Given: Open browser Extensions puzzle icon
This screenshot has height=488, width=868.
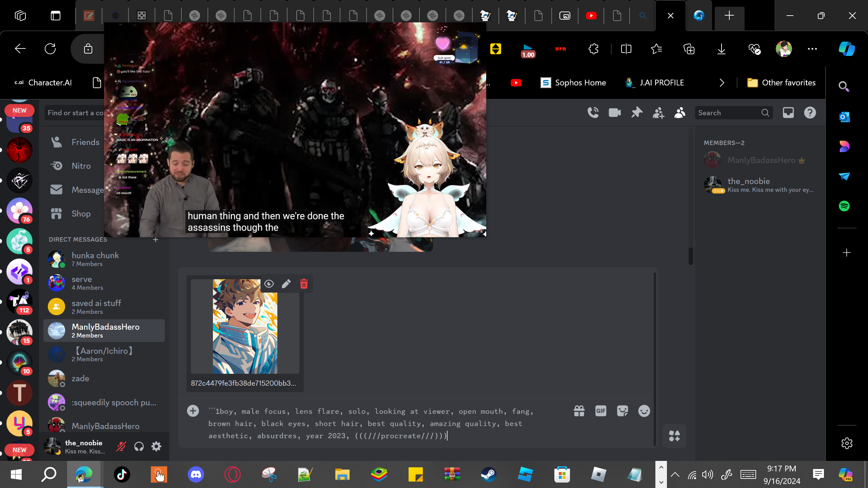Looking at the screenshot, I should (x=594, y=49).
